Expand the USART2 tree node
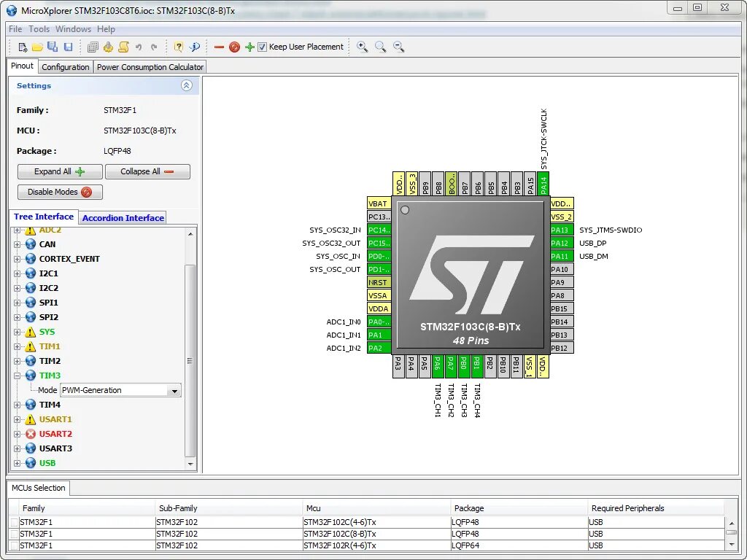 pos(18,435)
